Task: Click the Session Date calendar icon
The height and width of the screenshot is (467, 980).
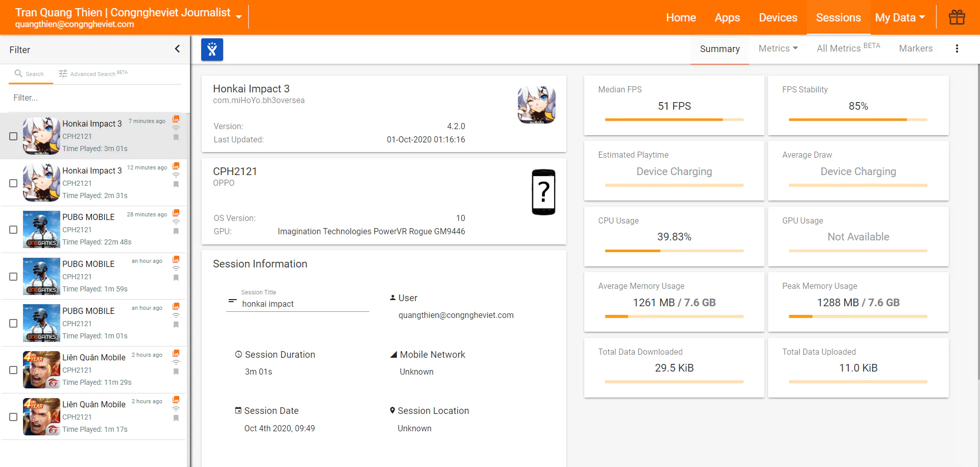Action: click(x=238, y=410)
